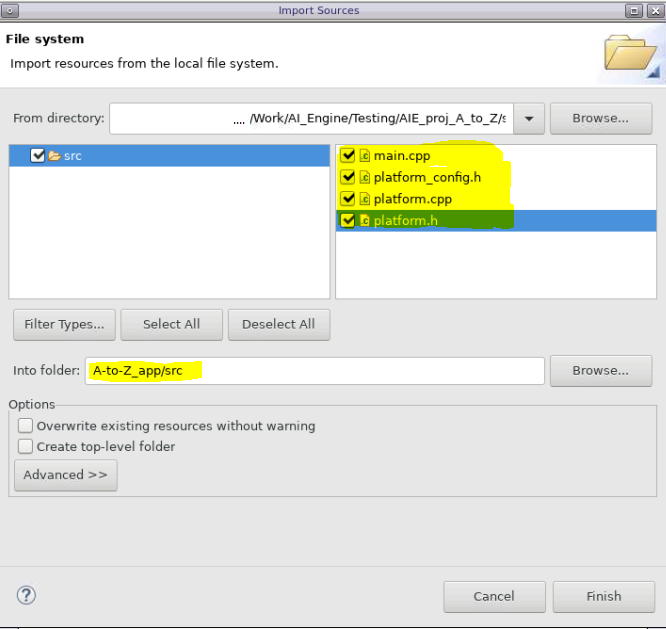This screenshot has width=666, height=629.
Task: Open the Filter Types dialog
Action: pyautogui.click(x=64, y=324)
